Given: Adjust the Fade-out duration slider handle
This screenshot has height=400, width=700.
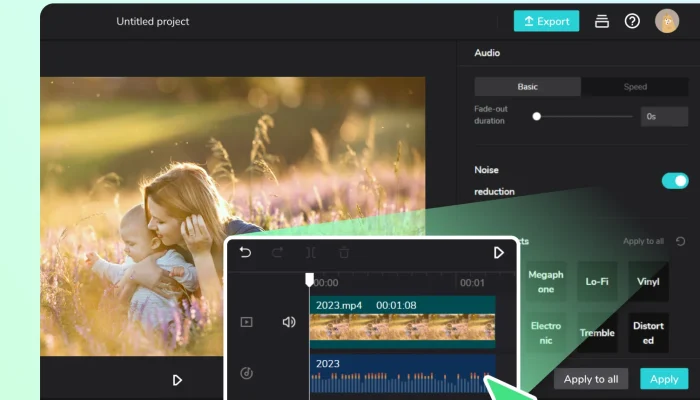Looking at the screenshot, I should pyautogui.click(x=537, y=116).
